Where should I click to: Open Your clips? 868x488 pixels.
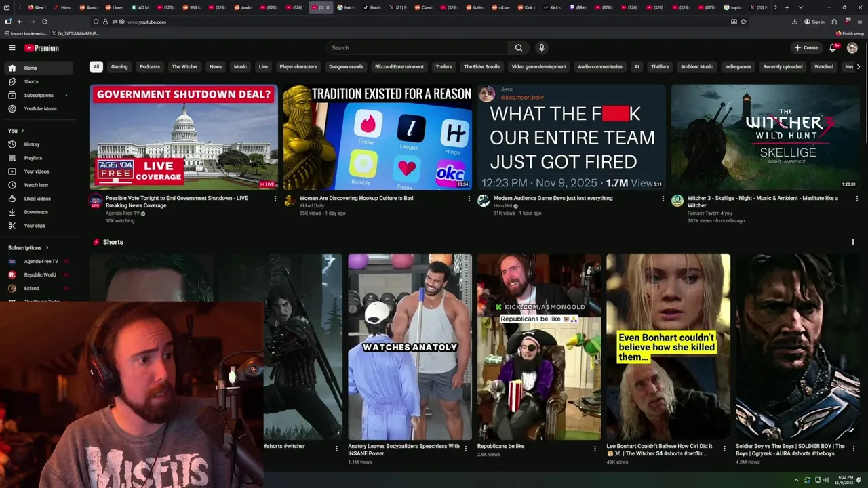[38, 226]
